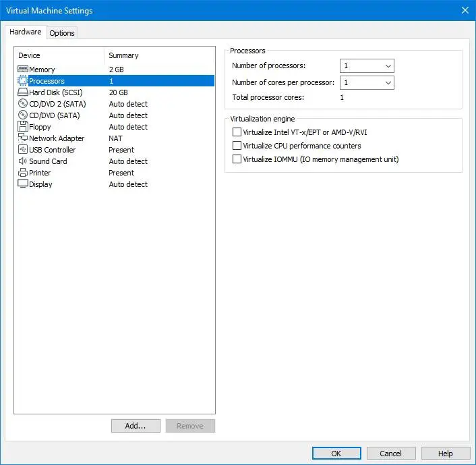Image resolution: width=476 pixels, height=465 pixels.
Task: Click Sound Card's 'Auto detect' summary
Action: (128, 161)
